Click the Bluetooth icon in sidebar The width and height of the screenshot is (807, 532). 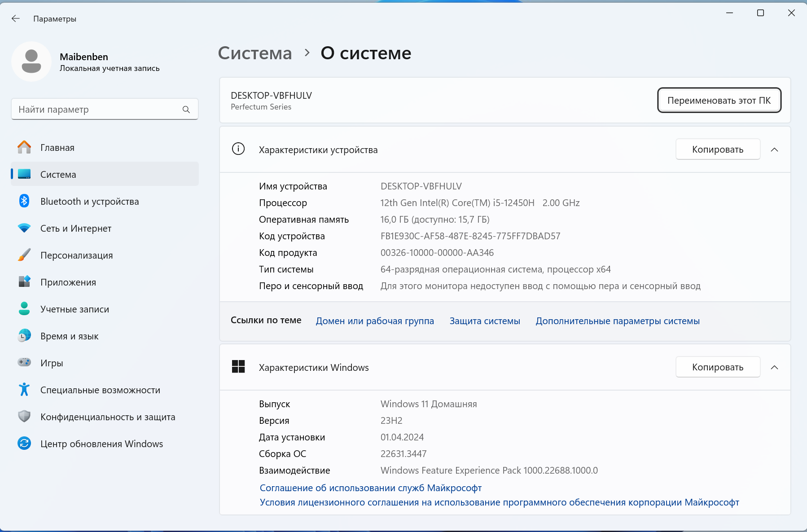pyautogui.click(x=24, y=201)
